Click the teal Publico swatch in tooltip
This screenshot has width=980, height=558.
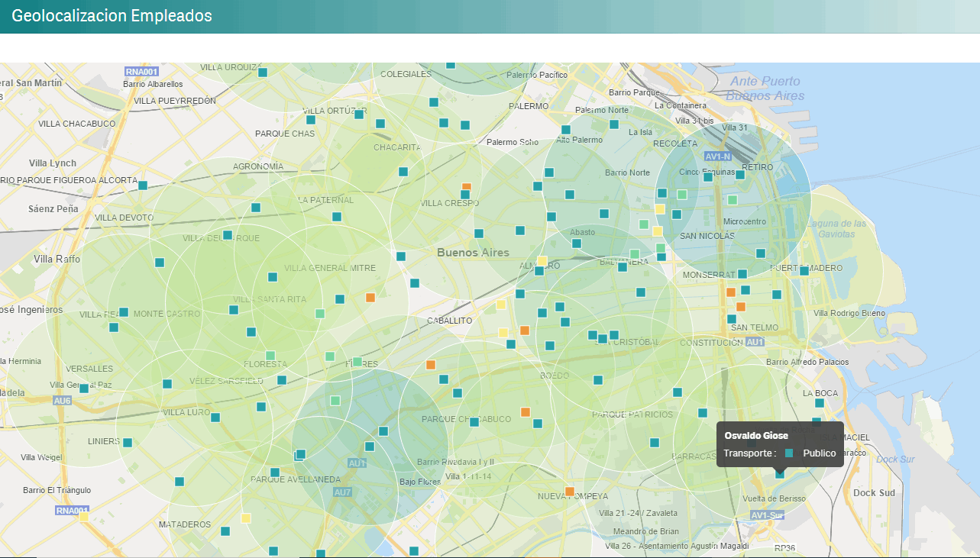[789, 453]
